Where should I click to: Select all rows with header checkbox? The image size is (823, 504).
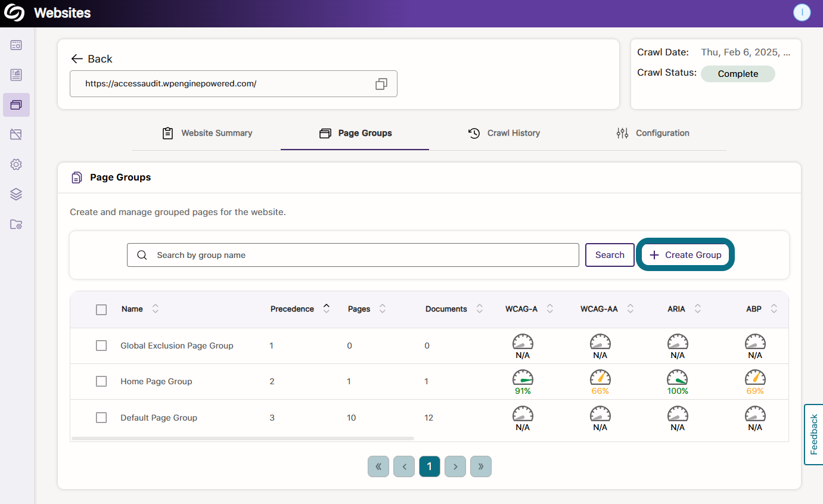(101, 310)
